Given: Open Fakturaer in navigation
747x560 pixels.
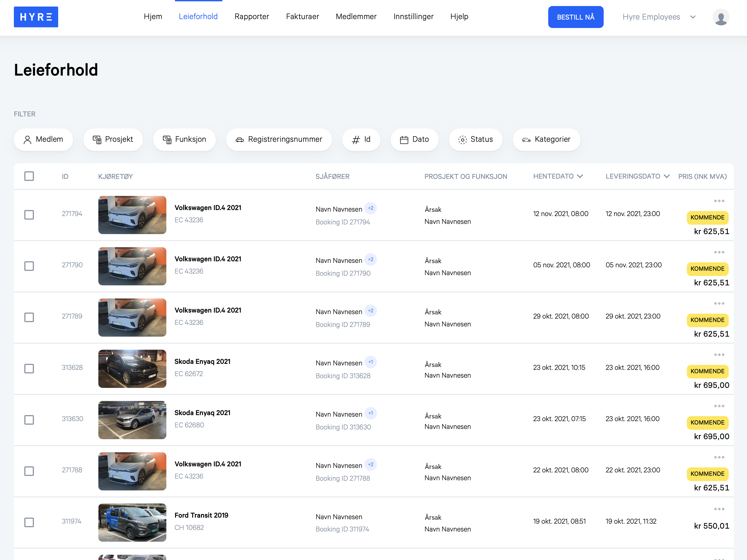Looking at the screenshot, I should click(302, 16).
